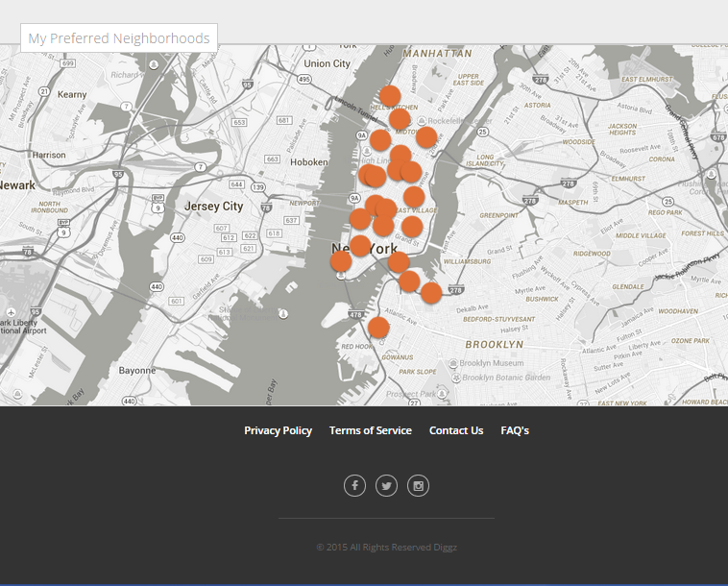Viewport: 728px width, 586px height.
Task: Select the marker directly above Grand St label
Action: [411, 227]
